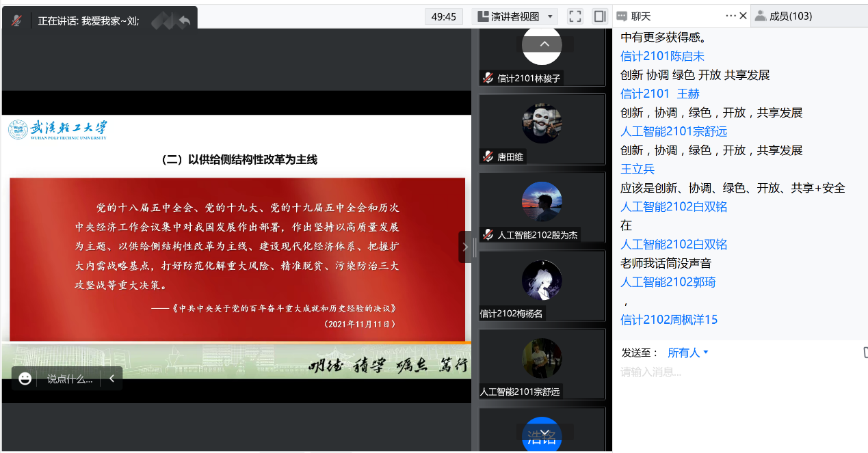Click the message 创新 协调 绿色 开放 共享发展
This screenshot has width=868, height=453.
pos(695,75)
